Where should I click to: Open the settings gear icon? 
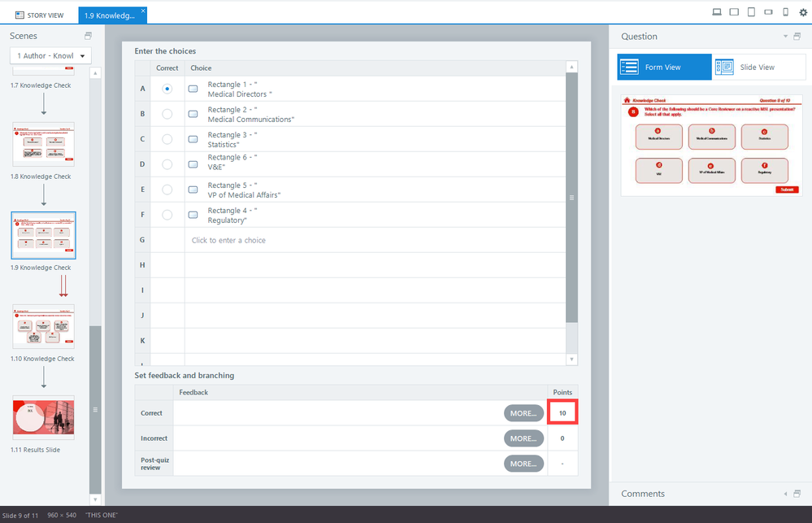point(803,12)
